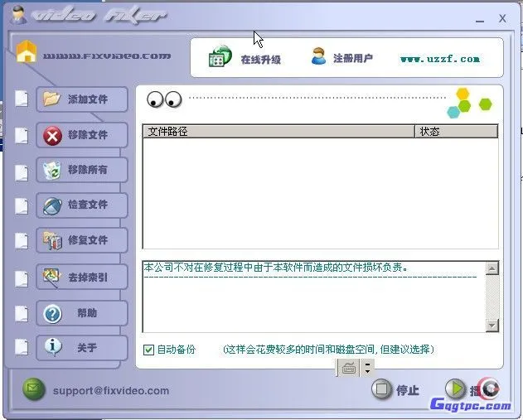
Task: Click the 注册用户 user avatar icon
Action: (318, 56)
